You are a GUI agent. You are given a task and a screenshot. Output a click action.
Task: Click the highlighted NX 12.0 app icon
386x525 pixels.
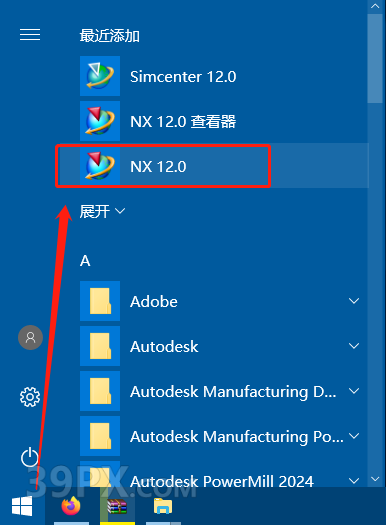[x=100, y=166]
